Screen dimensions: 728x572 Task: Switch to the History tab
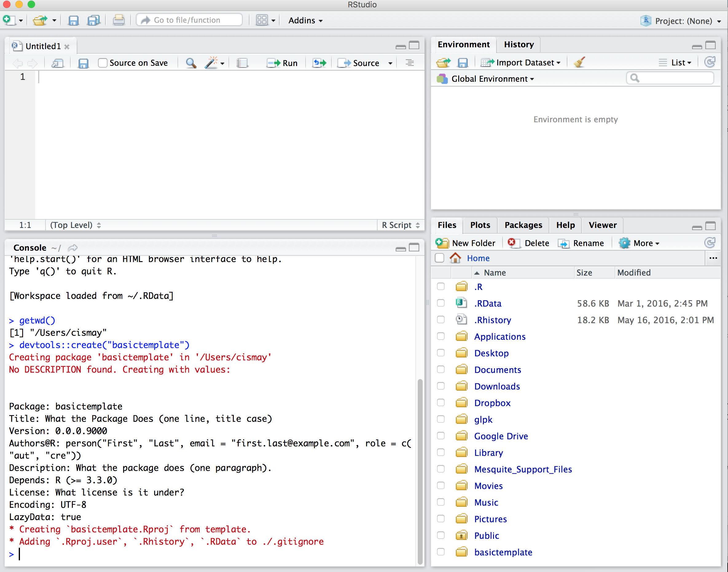pyautogui.click(x=519, y=45)
